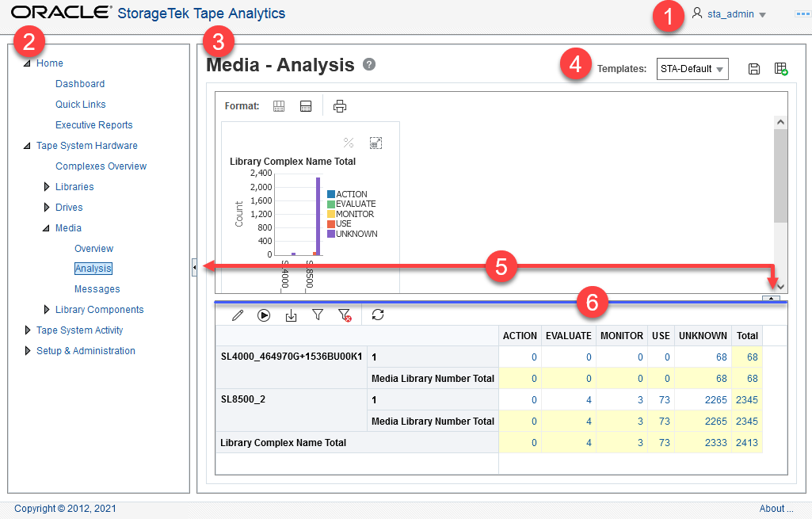Expand the Setup & Administration node
The width and height of the screenshot is (812, 519).
tap(28, 351)
